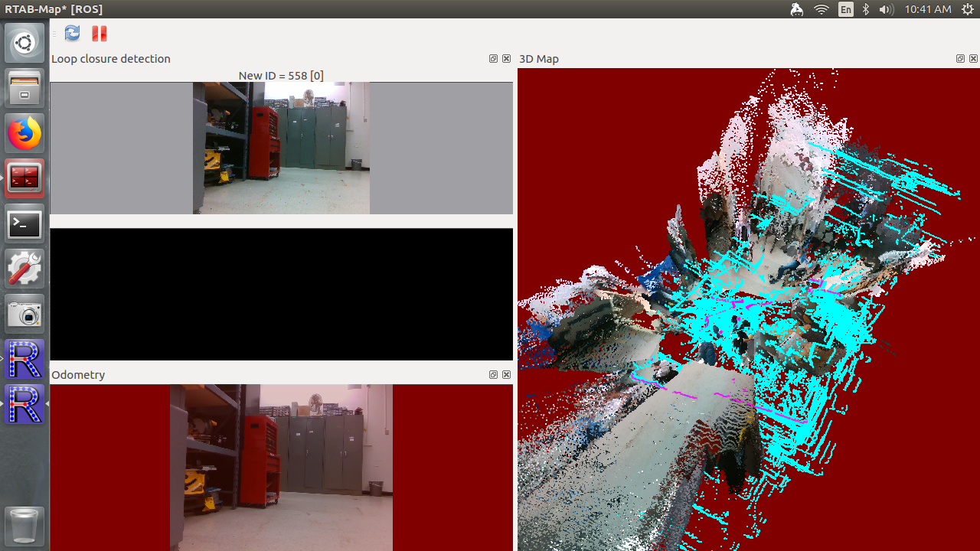Open the Files manager from dock
This screenshot has height=551, width=980.
click(x=24, y=88)
